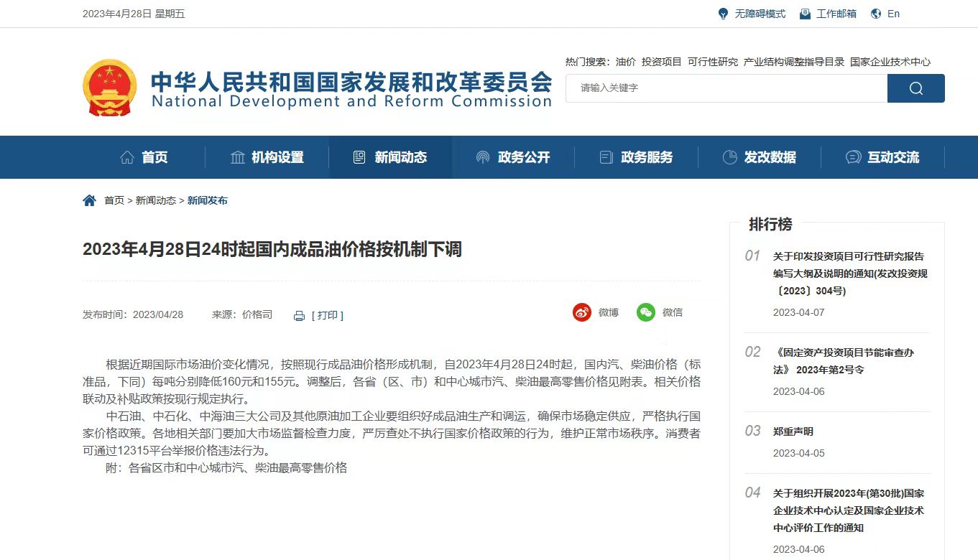Open the 政务服务 navigation tab
Screen dimensions: 978x560
click(x=637, y=157)
